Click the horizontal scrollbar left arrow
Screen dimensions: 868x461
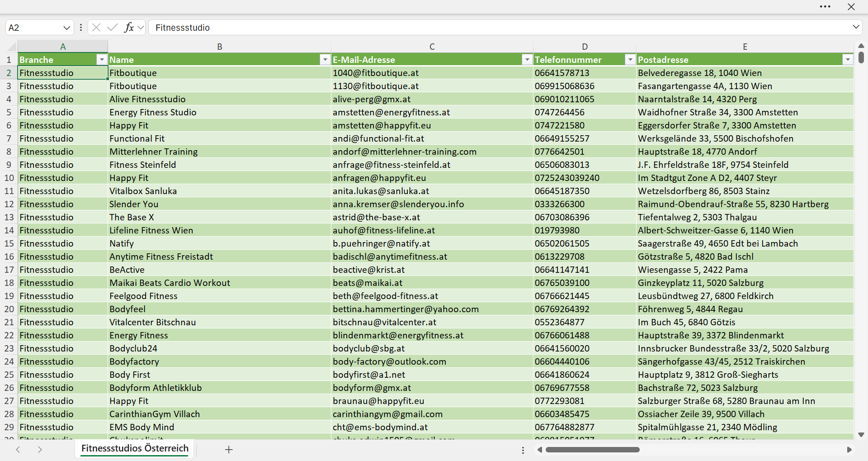click(x=540, y=450)
